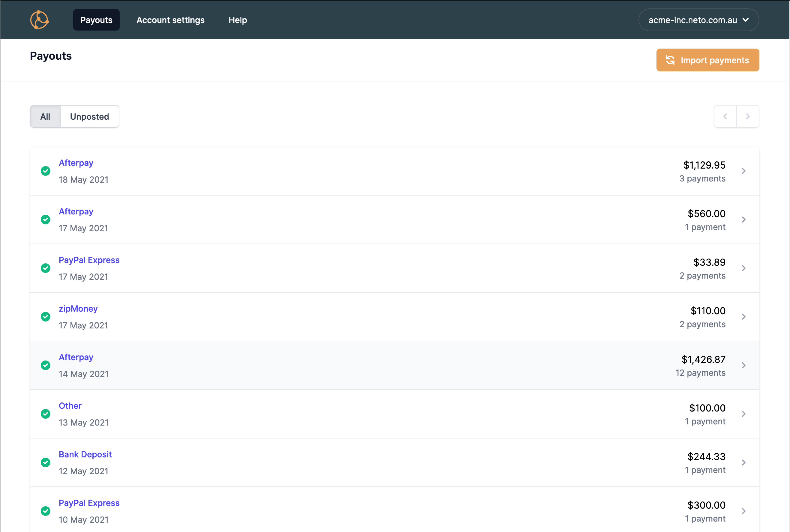Click green check icon for Other row
The width and height of the screenshot is (790, 532).
[45, 414]
